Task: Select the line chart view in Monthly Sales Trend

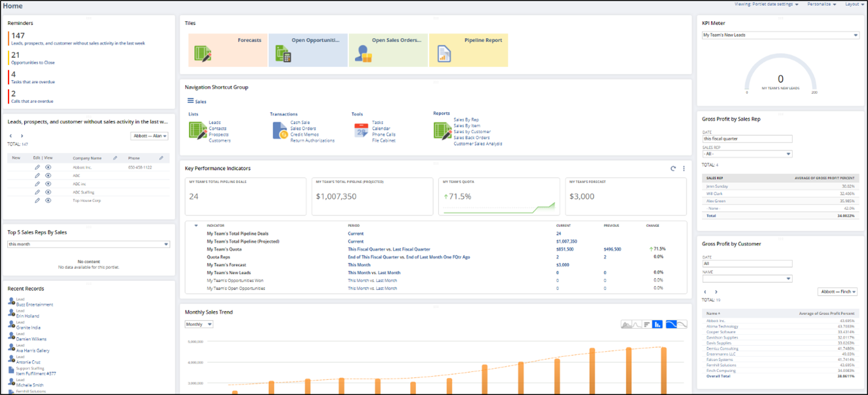Action: point(637,324)
